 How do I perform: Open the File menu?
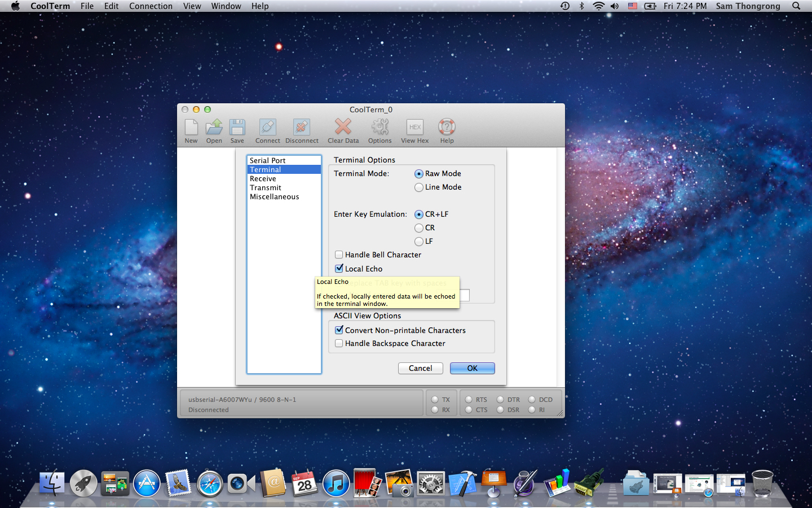tap(87, 6)
